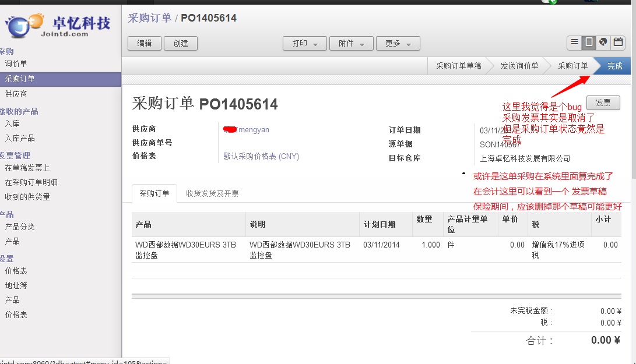This screenshot has height=364, width=636.
Task: Expand the 打印 dropdown menu
Action: pyautogui.click(x=304, y=44)
